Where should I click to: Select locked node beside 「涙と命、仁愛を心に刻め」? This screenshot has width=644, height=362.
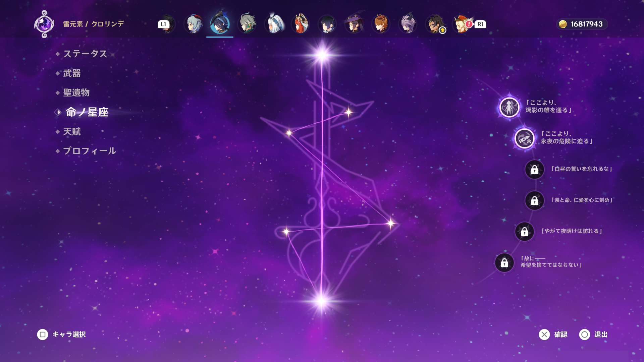pyautogui.click(x=535, y=200)
